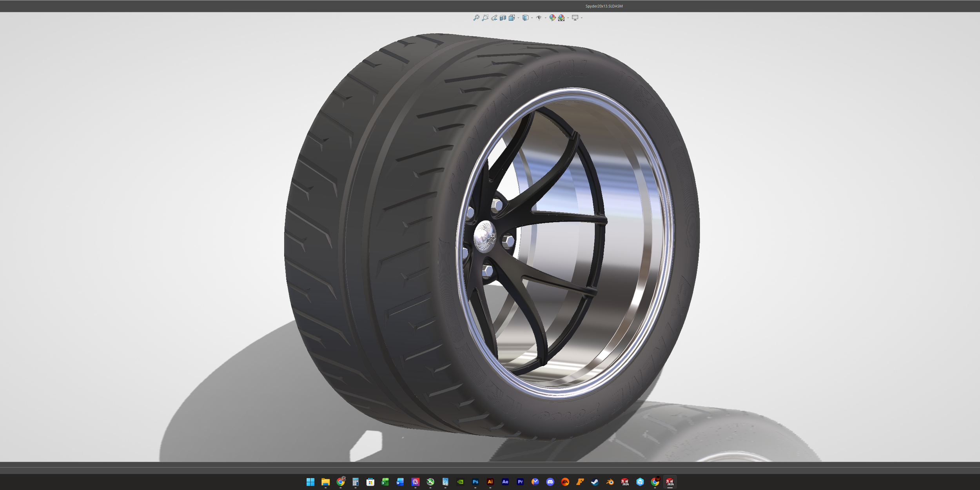
Task: Launch Blender from the taskbar
Action: coord(610,482)
